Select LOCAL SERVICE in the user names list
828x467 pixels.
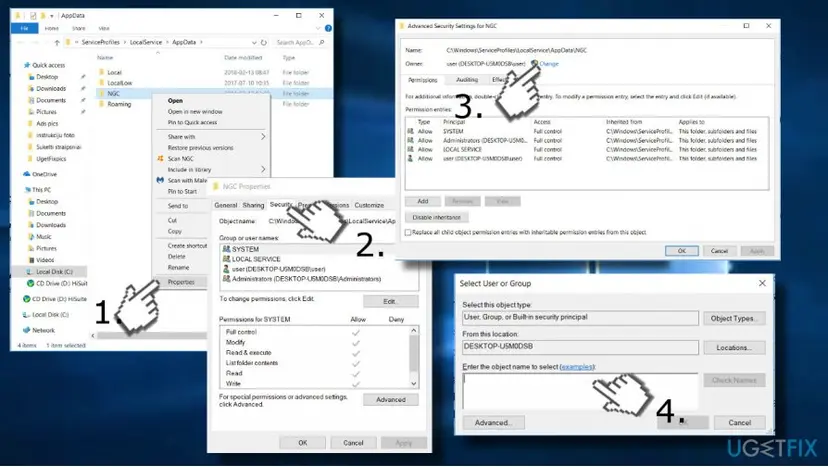[x=256, y=259]
